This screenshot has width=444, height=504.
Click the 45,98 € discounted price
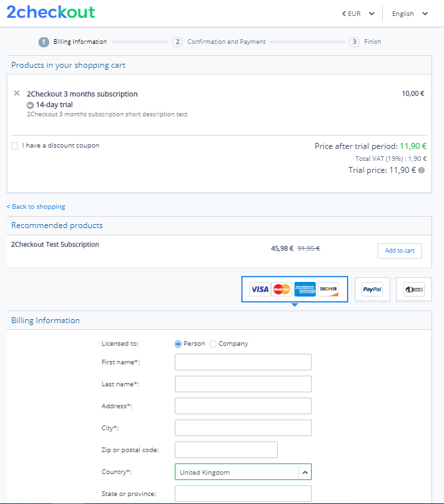pyautogui.click(x=282, y=249)
